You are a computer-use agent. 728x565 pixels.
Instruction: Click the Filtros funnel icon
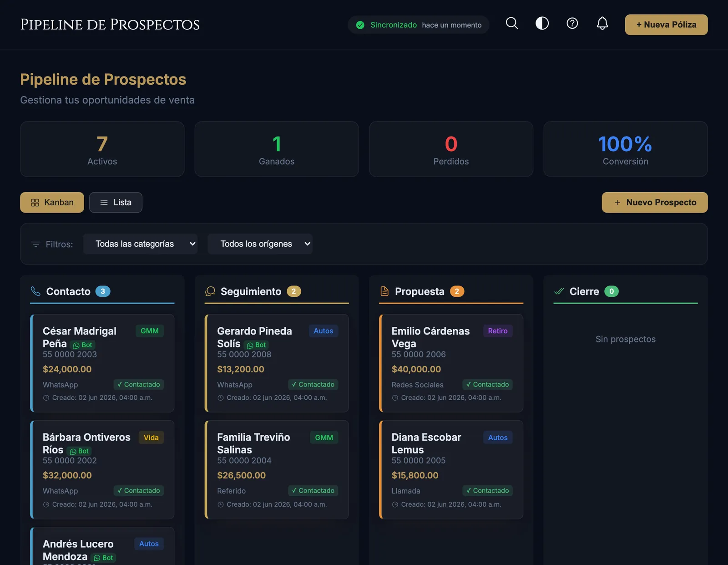35,244
